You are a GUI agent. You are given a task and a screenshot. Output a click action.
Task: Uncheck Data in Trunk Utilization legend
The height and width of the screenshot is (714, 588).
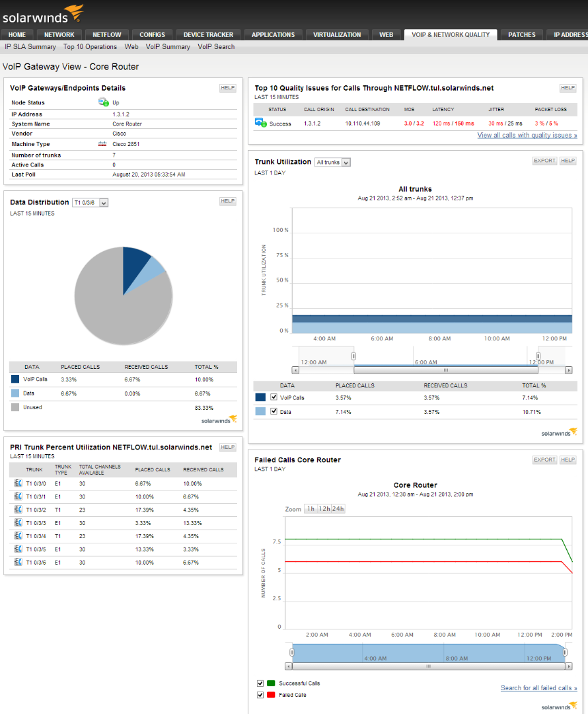pos(274,411)
